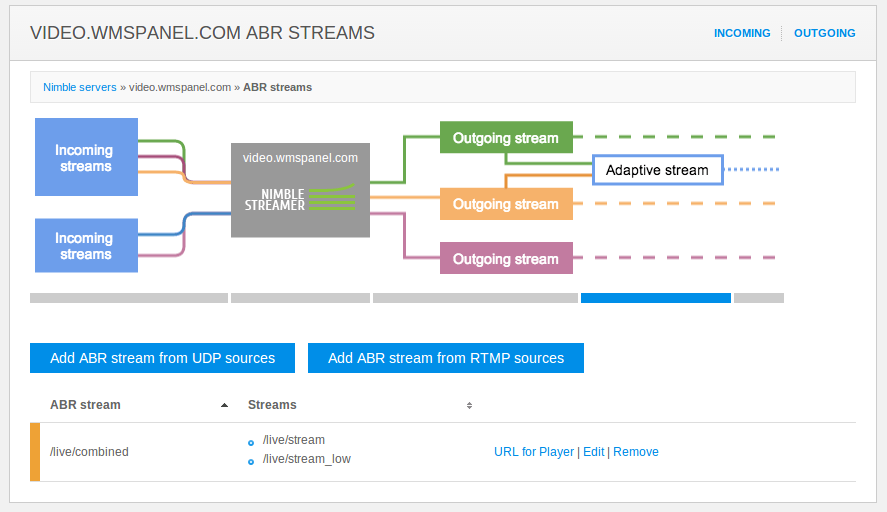Viewport: 887px width, 512px height.
Task: Select the /live/combined row name
Action: tap(89, 452)
